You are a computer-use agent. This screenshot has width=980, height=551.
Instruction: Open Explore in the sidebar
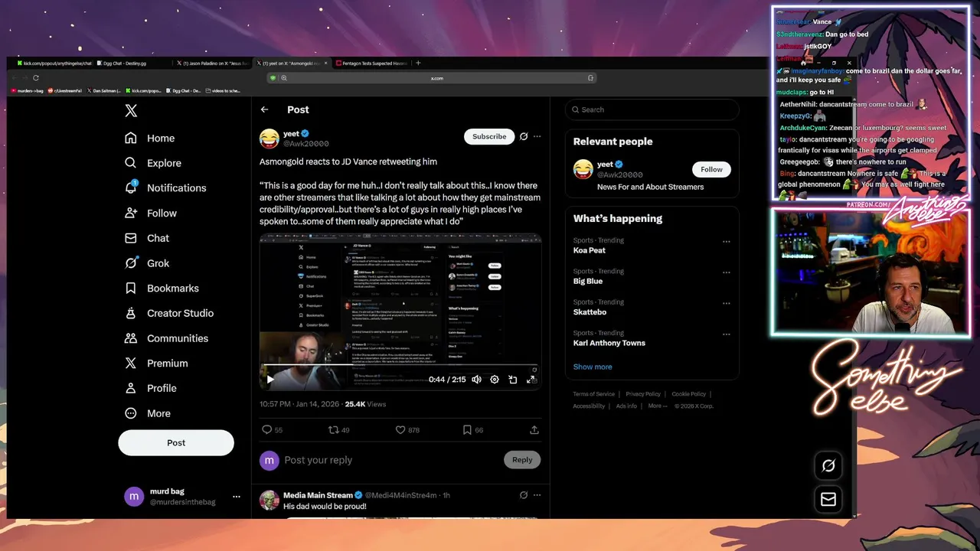pyautogui.click(x=153, y=163)
